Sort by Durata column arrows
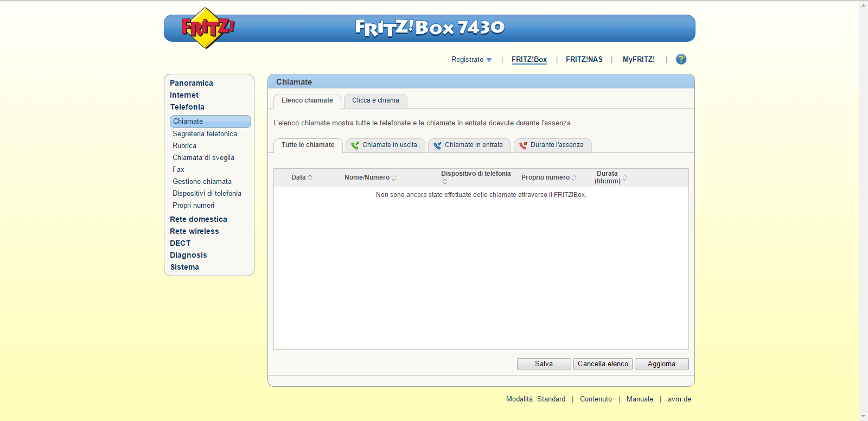Image resolution: width=868 pixels, height=421 pixels. [625, 177]
